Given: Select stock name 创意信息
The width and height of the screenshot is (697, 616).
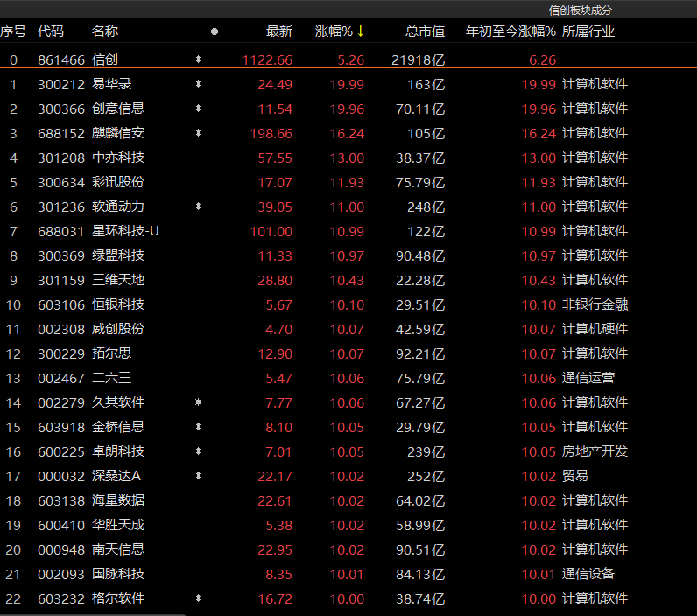Looking at the screenshot, I should [x=118, y=108].
